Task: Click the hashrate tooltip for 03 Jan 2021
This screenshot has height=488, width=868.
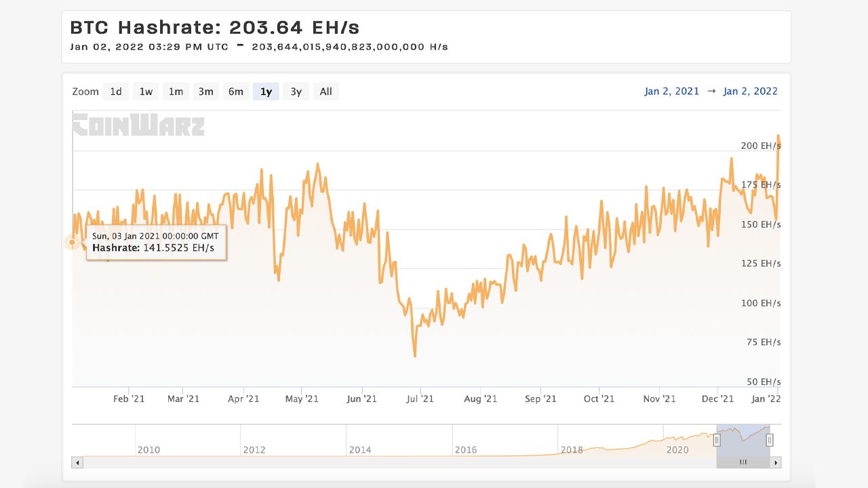Action: click(x=156, y=242)
